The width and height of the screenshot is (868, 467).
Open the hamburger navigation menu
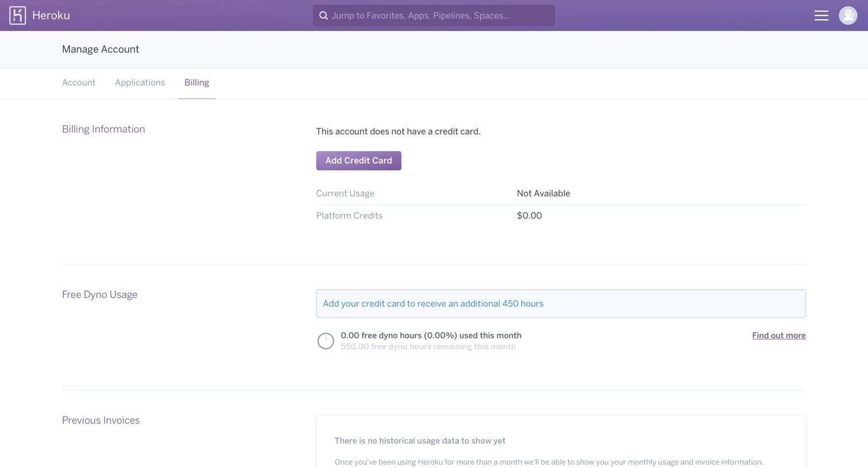pyautogui.click(x=821, y=15)
